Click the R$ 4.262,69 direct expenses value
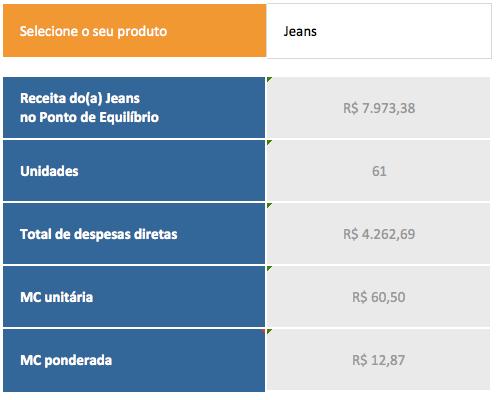 point(379,234)
